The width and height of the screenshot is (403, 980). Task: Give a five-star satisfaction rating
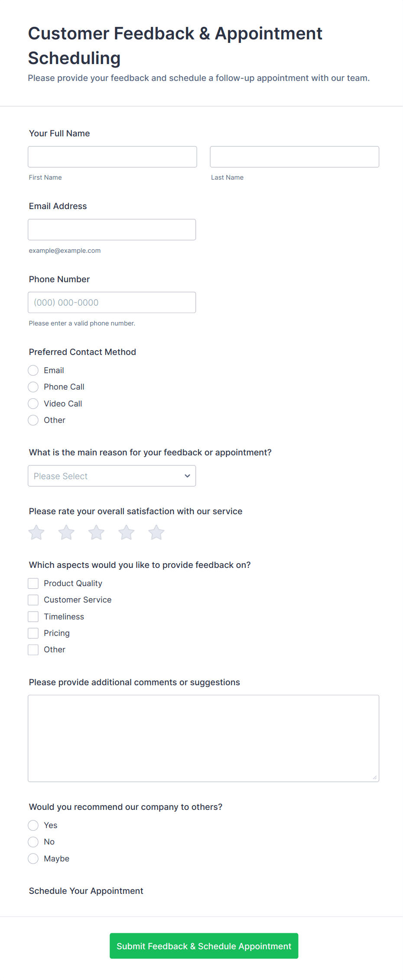(x=156, y=532)
